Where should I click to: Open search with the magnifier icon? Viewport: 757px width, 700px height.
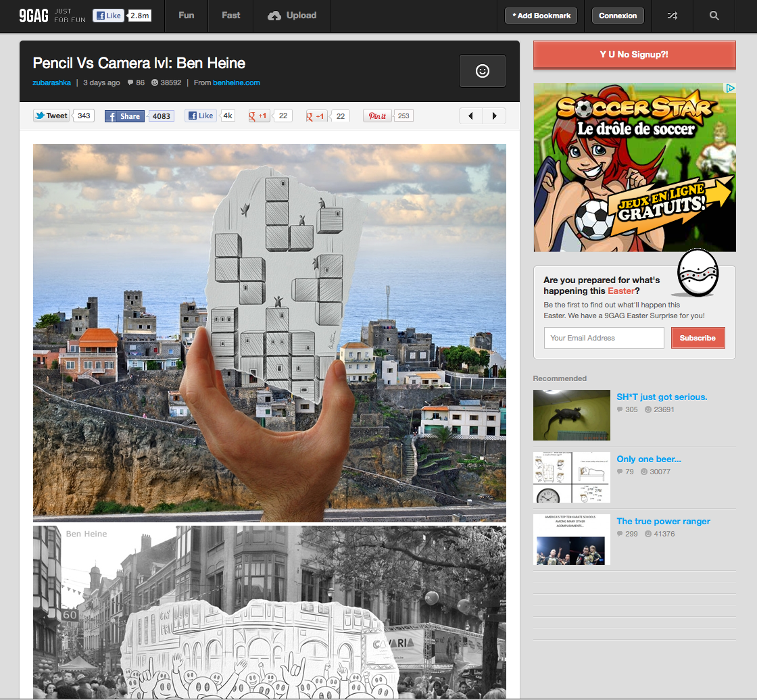(x=714, y=16)
